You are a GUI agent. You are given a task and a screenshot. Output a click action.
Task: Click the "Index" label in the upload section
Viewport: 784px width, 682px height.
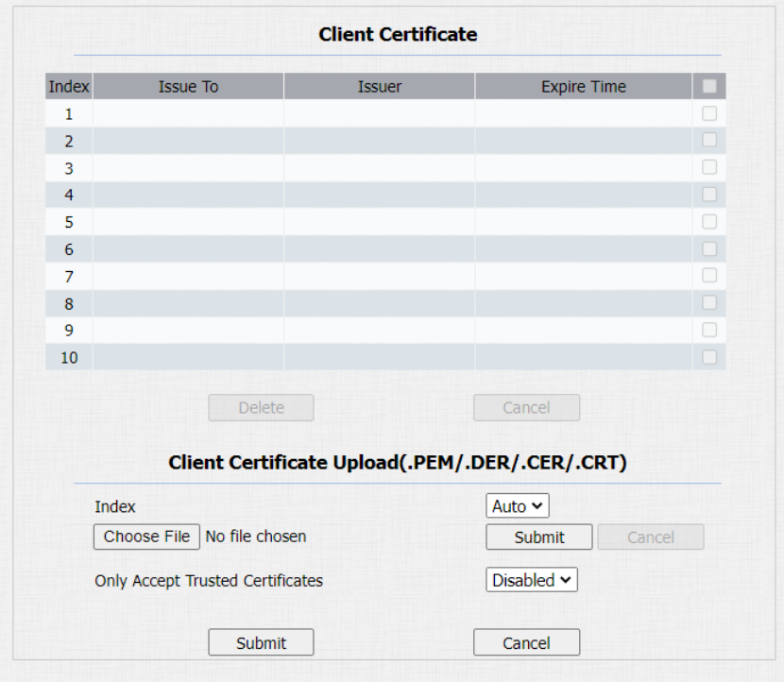[115, 506]
